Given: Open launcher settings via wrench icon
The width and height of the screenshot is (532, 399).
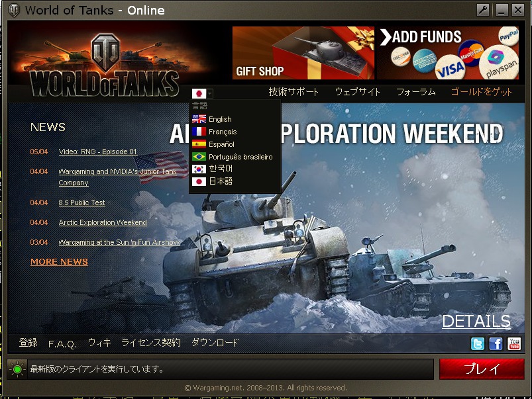Looking at the screenshot, I should (x=483, y=10).
